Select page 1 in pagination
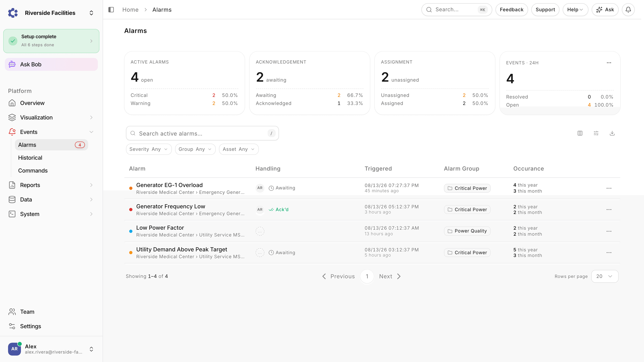The width and height of the screenshot is (644, 362). (x=367, y=276)
